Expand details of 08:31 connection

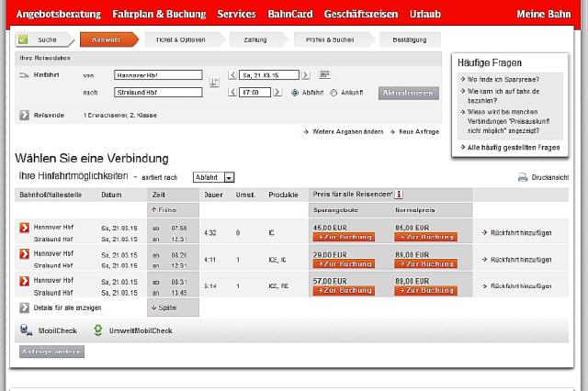[x=25, y=281]
